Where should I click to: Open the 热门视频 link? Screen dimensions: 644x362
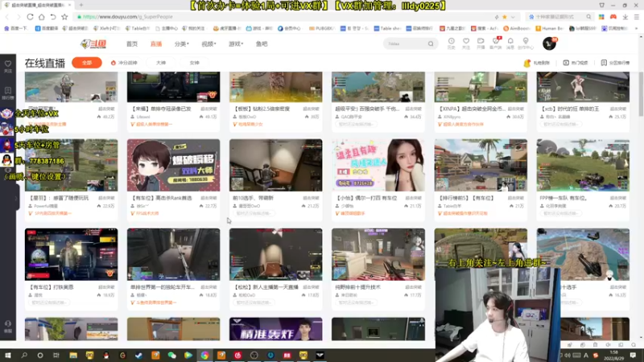click(576, 63)
